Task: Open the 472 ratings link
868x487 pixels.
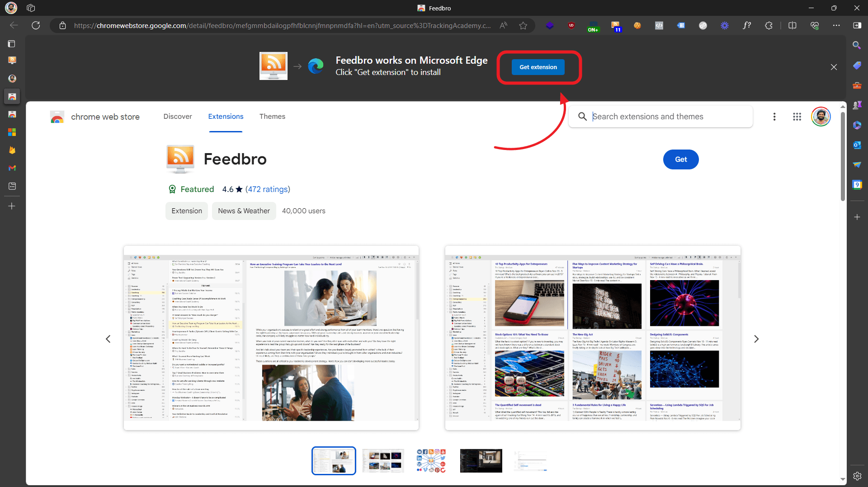Action: tap(268, 189)
